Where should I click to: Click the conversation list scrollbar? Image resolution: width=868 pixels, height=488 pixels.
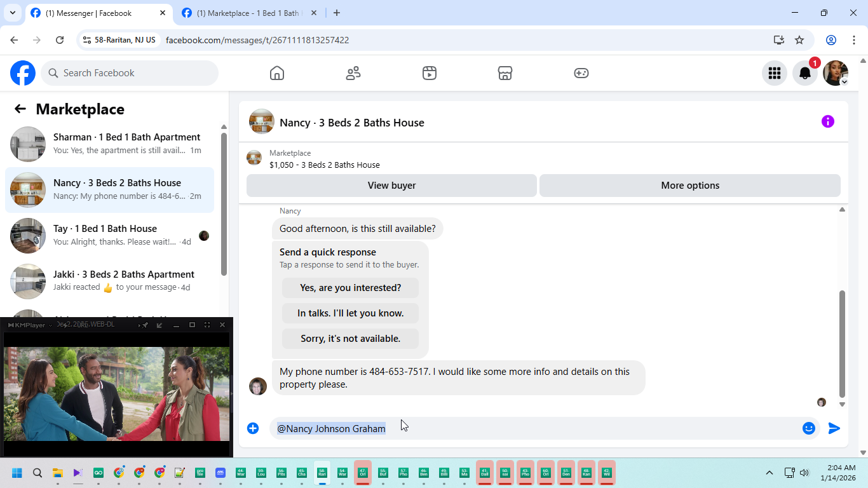224,203
